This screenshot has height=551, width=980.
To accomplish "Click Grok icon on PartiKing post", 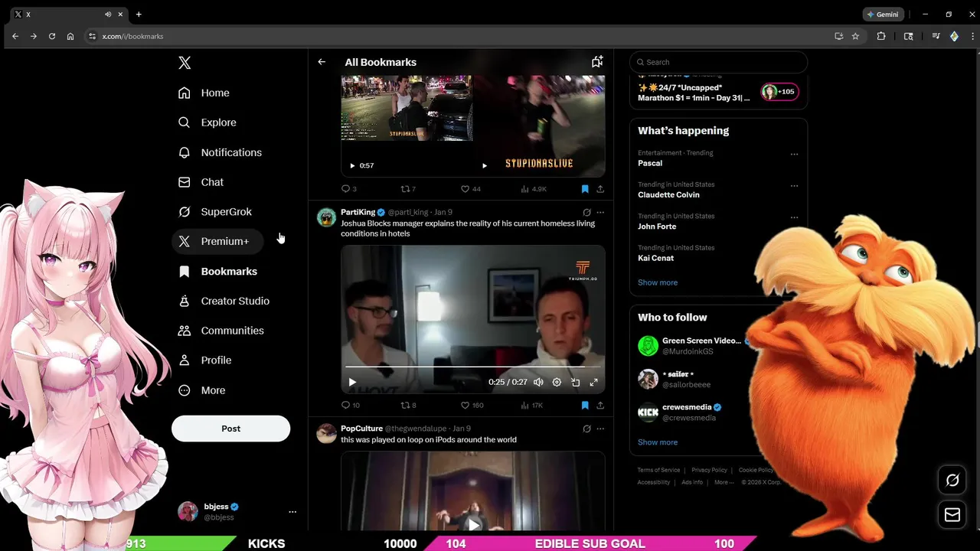I will pos(586,213).
